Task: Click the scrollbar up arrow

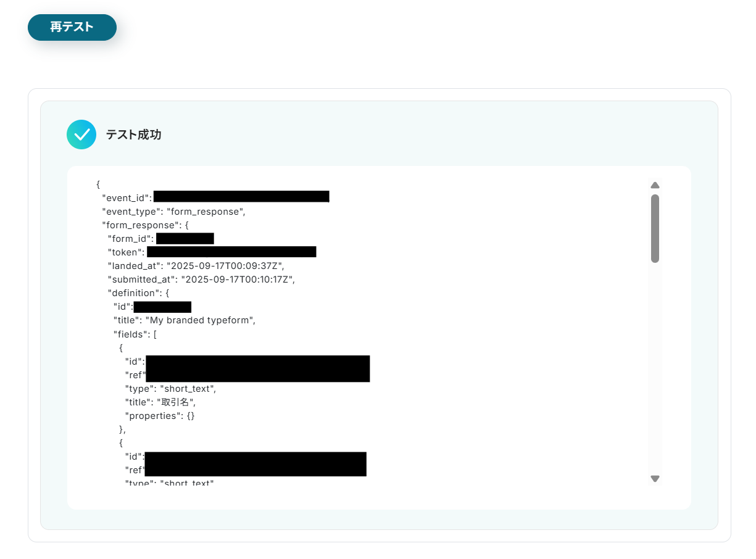Action: coord(655,185)
